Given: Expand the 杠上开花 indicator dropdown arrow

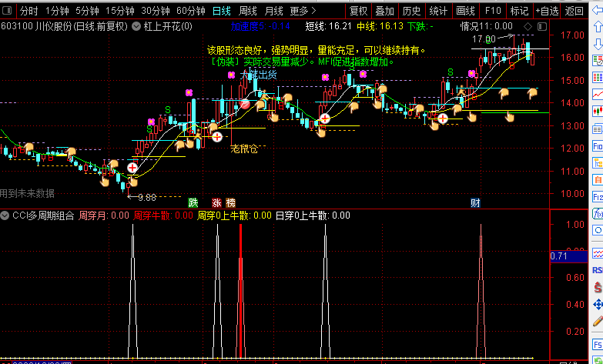Looking at the screenshot, I should click(x=136, y=26).
